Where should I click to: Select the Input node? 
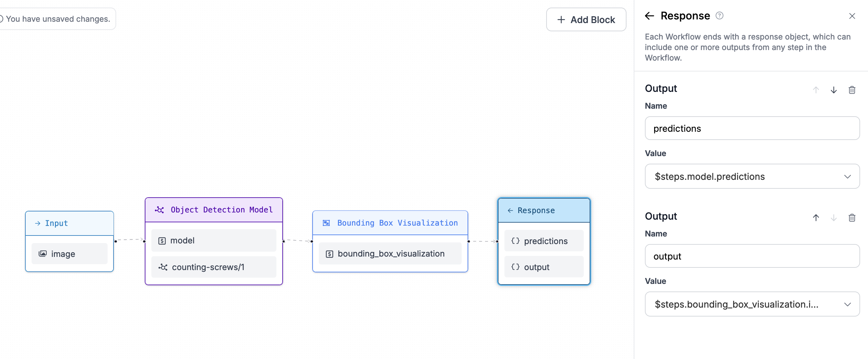(x=69, y=223)
